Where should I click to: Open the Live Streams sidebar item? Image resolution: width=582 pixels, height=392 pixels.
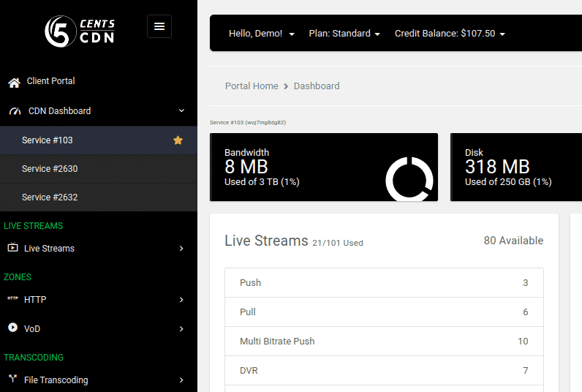click(99, 249)
